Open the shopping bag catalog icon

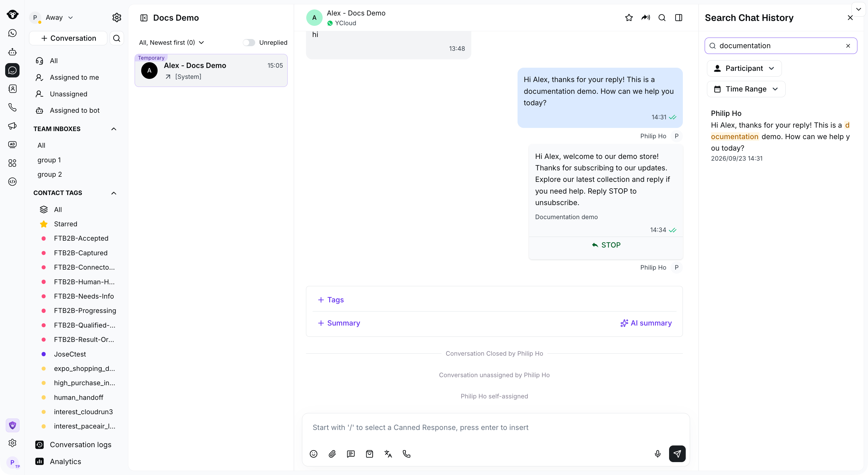click(x=369, y=454)
